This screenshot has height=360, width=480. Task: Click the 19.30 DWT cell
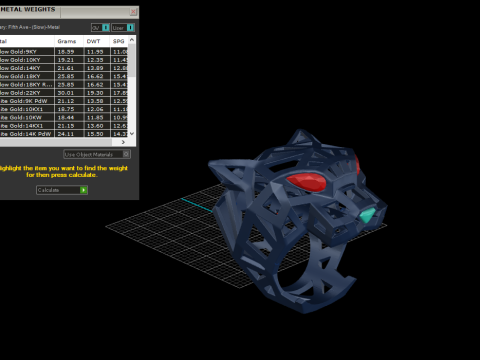tap(97, 93)
